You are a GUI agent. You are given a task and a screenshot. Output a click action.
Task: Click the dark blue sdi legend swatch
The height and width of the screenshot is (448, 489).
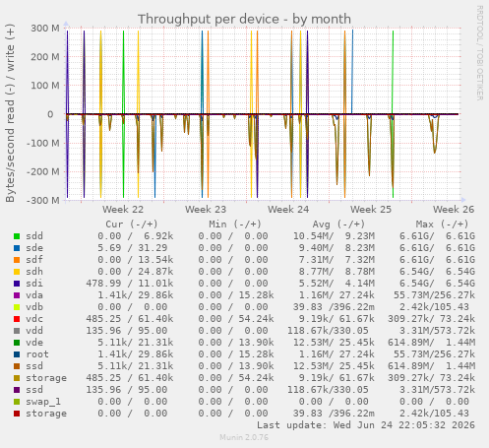pyautogui.click(x=17, y=284)
